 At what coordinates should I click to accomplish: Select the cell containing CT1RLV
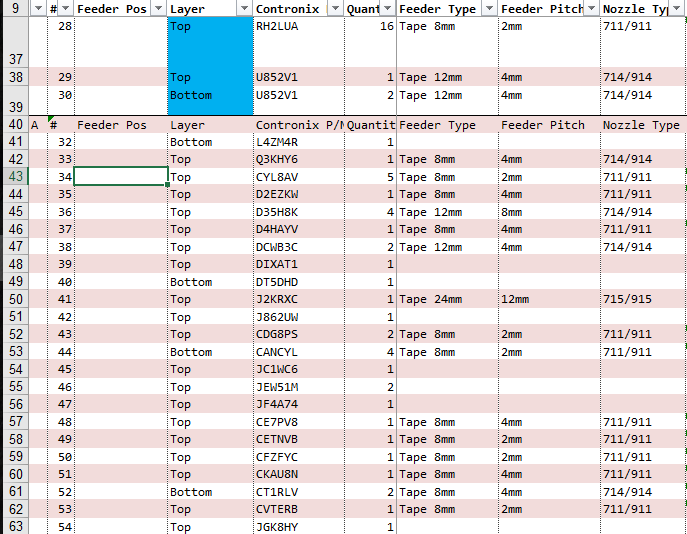point(299,492)
